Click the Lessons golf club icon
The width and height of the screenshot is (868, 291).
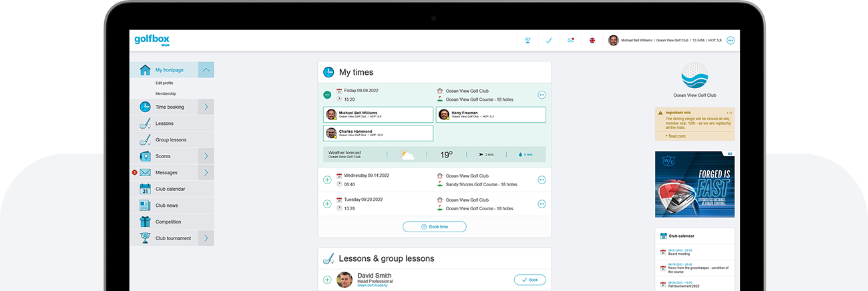pyautogui.click(x=145, y=123)
